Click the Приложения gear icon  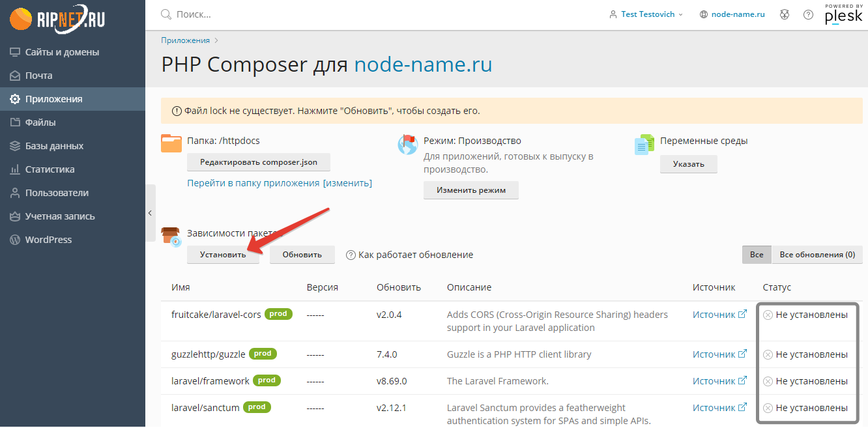click(x=15, y=99)
